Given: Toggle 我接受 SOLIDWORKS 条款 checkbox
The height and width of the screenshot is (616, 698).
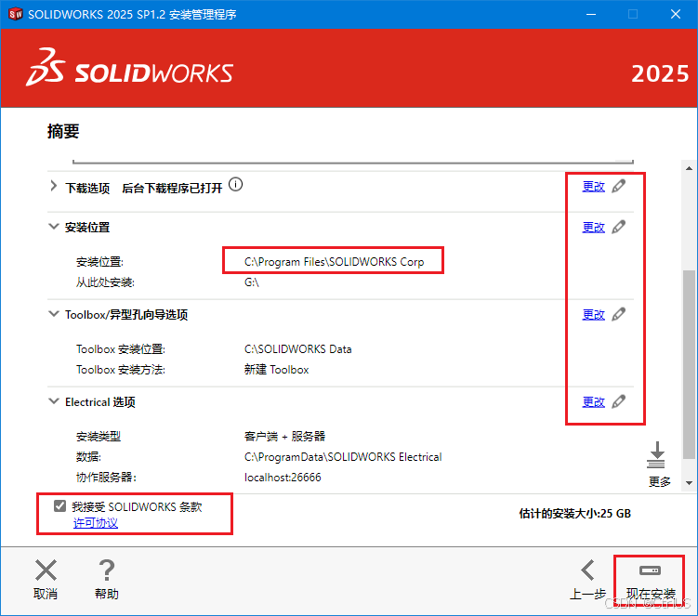Looking at the screenshot, I should (x=59, y=506).
